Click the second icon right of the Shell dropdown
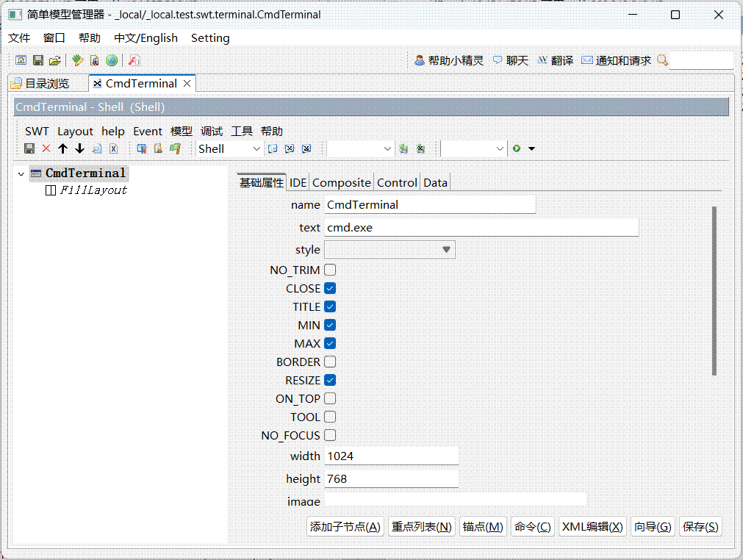Screen dimensions: 743x560 [x=290, y=148]
